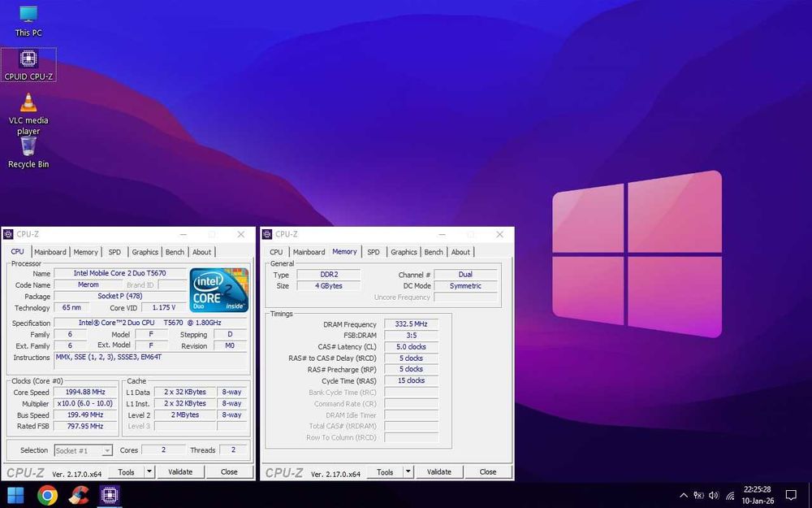Click title bar app icon of right CPU-Z window

coord(267,234)
